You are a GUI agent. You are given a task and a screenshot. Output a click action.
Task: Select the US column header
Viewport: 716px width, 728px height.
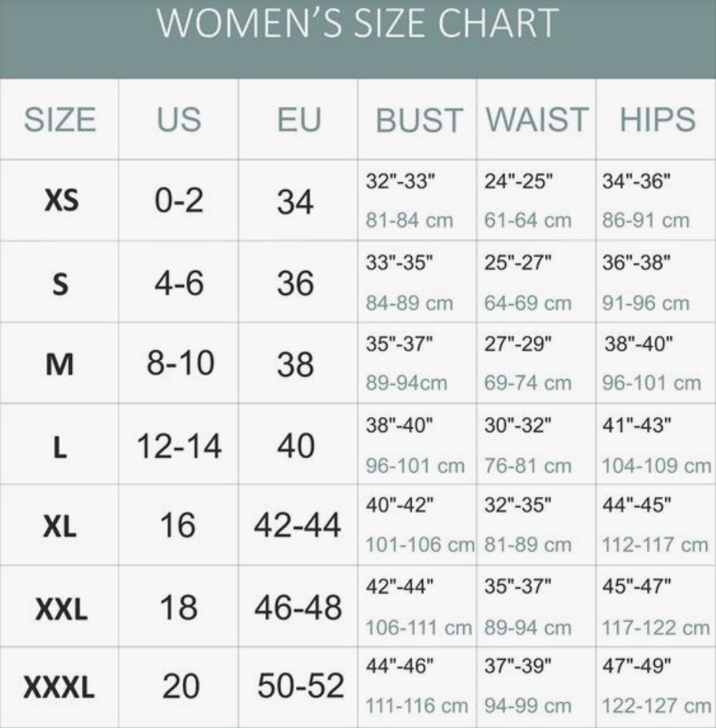pyautogui.click(x=179, y=120)
